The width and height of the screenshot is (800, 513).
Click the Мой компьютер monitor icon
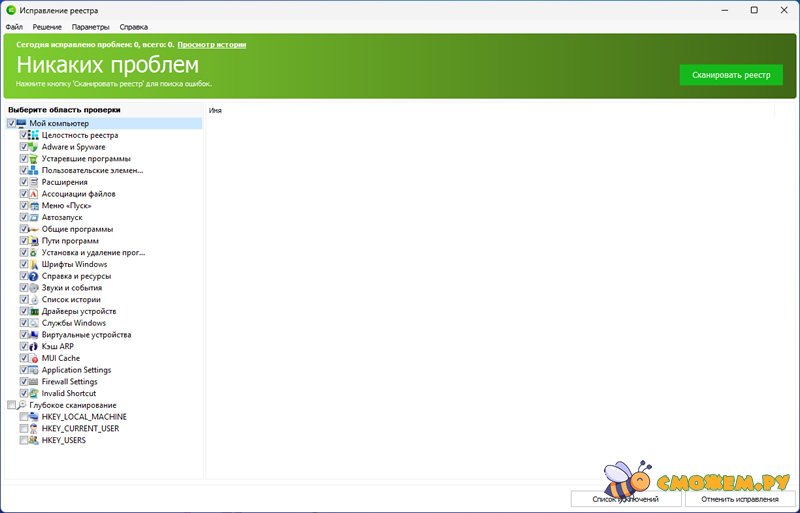[21, 123]
